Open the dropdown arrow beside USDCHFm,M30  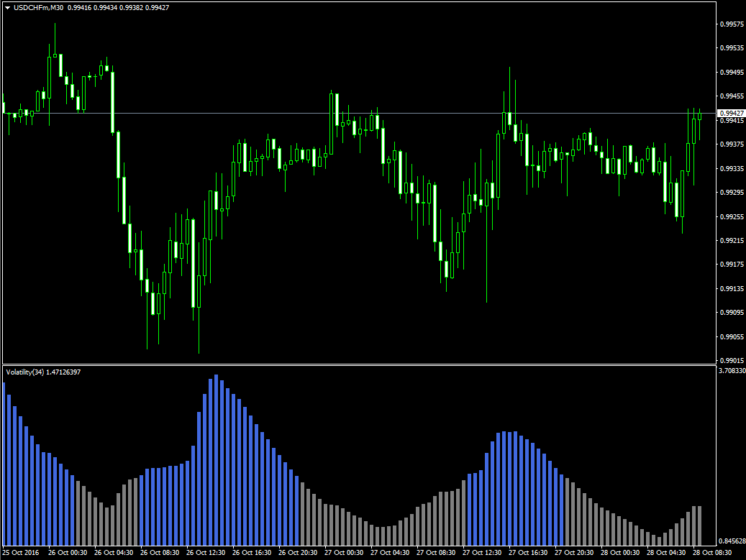7,8
